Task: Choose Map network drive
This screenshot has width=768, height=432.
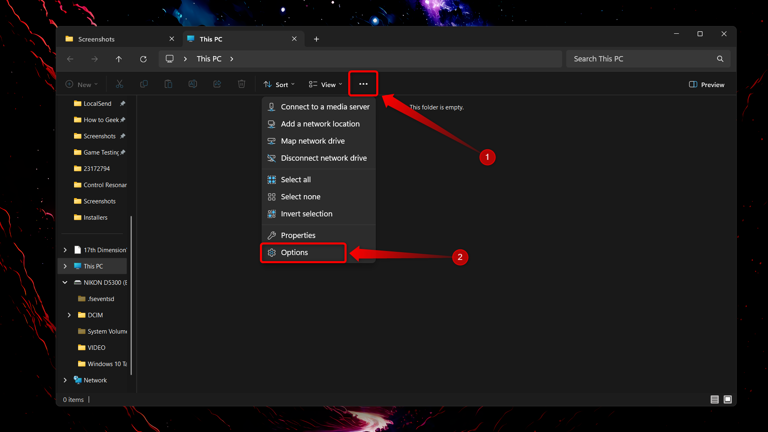Action: [319, 141]
